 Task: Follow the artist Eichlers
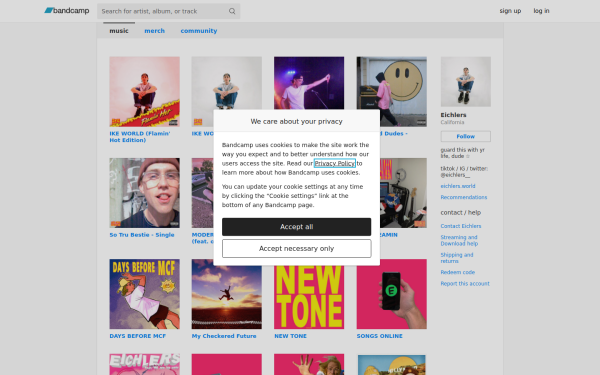[465, 136]
